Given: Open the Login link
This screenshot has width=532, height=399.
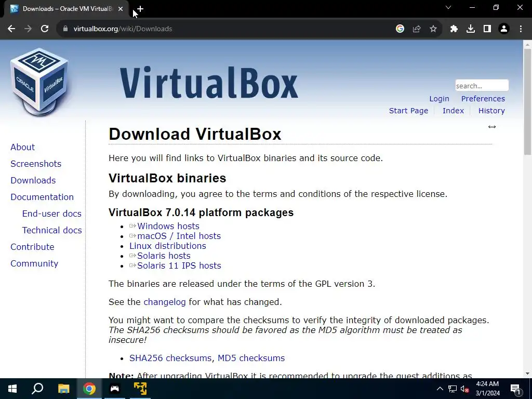Looking at the screenshot, I should pos(439,99).
